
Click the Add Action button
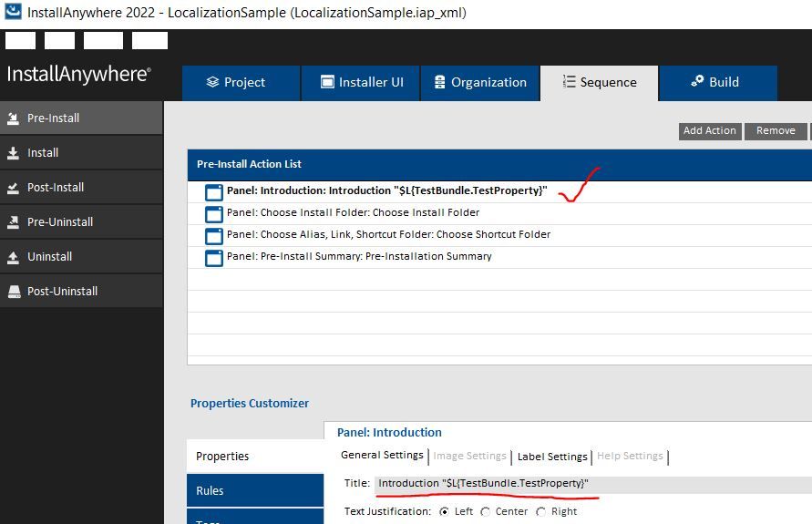(x=710, y=131)
